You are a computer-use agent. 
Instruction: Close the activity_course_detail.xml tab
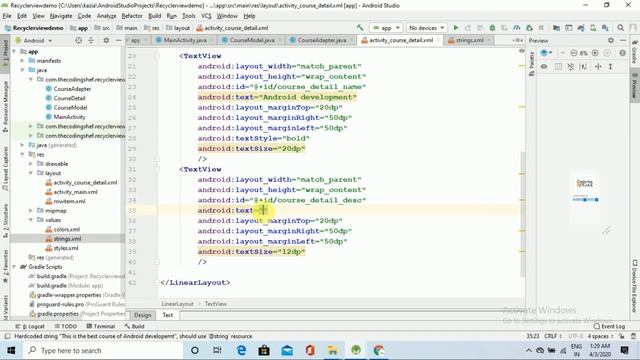438,40
